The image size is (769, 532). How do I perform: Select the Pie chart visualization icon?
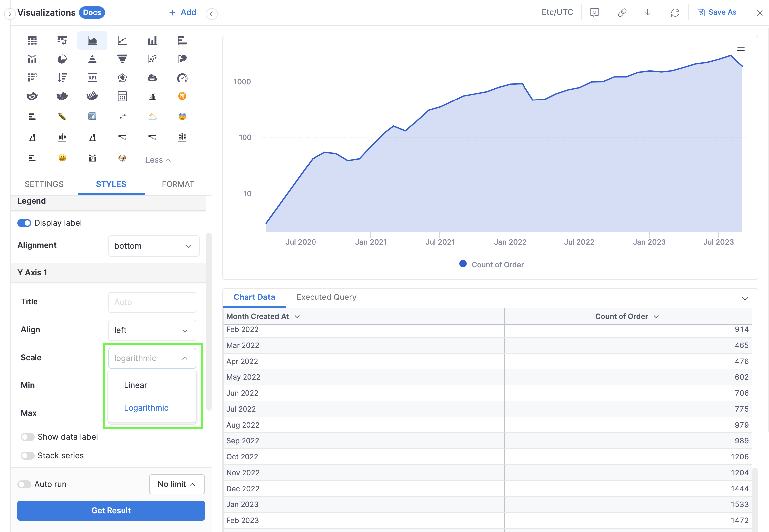coord(62,59)
